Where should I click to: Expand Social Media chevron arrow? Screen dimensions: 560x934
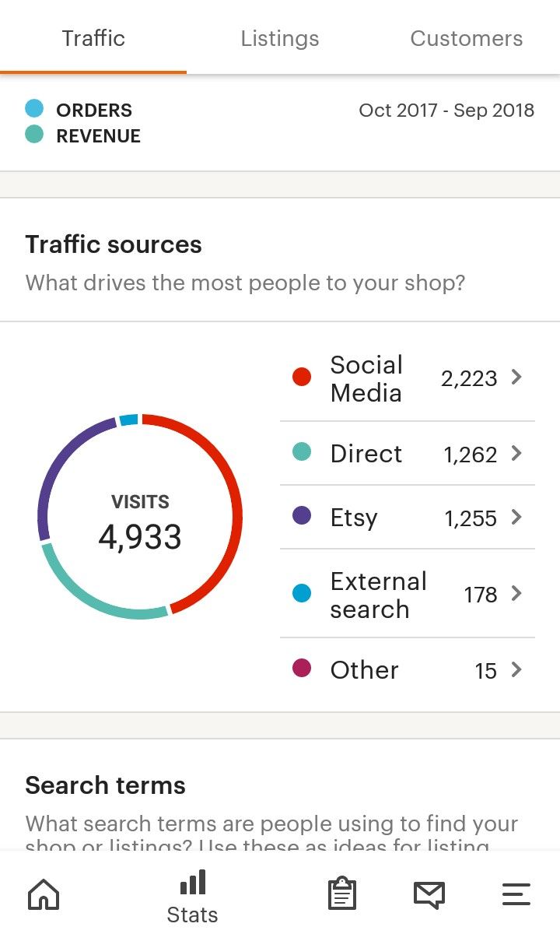coord(516,377)
